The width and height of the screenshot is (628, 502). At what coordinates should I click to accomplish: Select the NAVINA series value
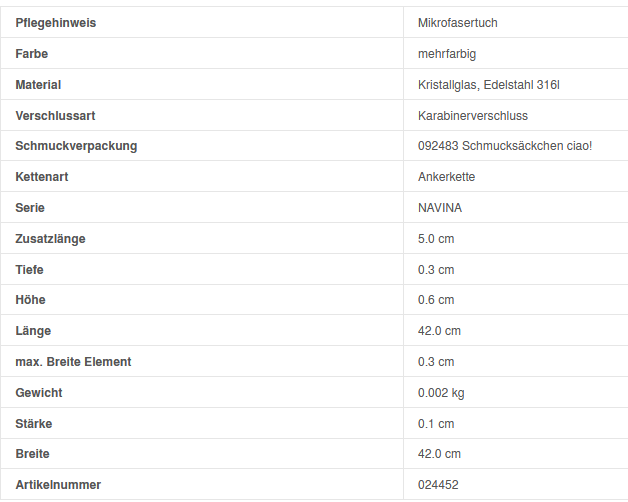pos(440,208)
